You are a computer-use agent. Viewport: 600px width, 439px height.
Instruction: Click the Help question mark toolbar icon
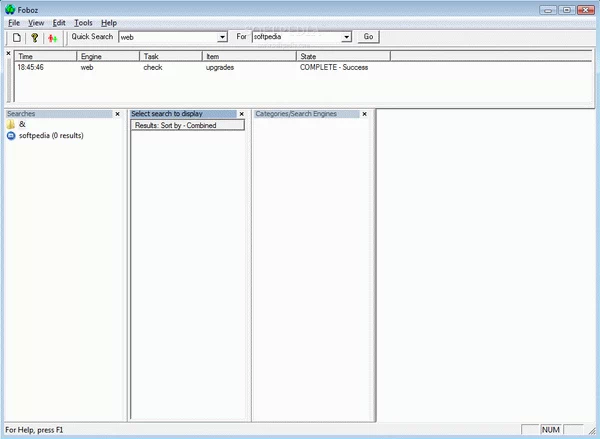tap(35, 38)
